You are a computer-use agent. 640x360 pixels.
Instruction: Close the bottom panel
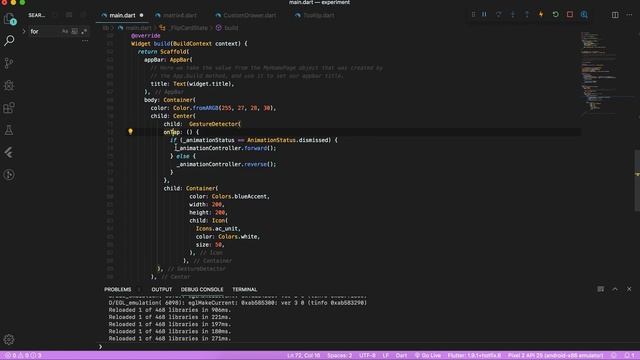629,289
